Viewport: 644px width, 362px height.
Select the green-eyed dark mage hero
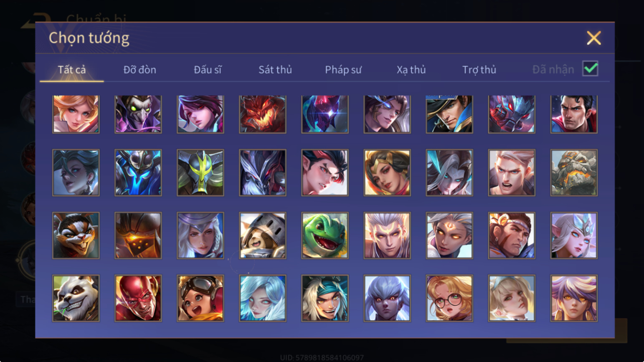[138, 114]
